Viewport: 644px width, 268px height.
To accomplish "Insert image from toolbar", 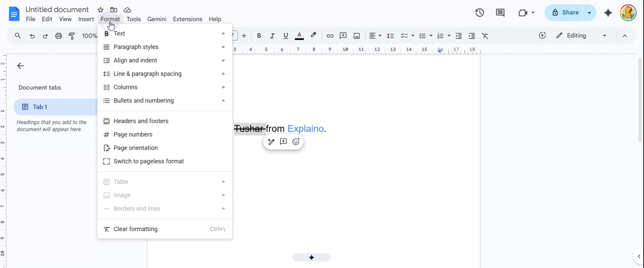I will [x=356, y=36].
